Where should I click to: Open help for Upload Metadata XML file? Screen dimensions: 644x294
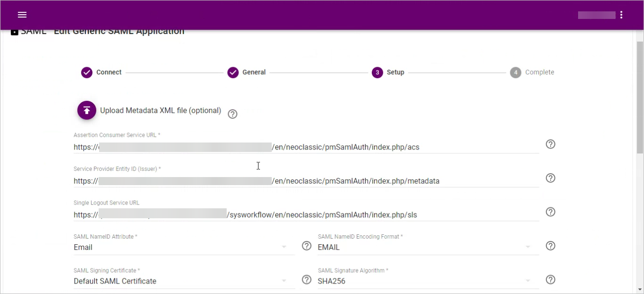232,114
